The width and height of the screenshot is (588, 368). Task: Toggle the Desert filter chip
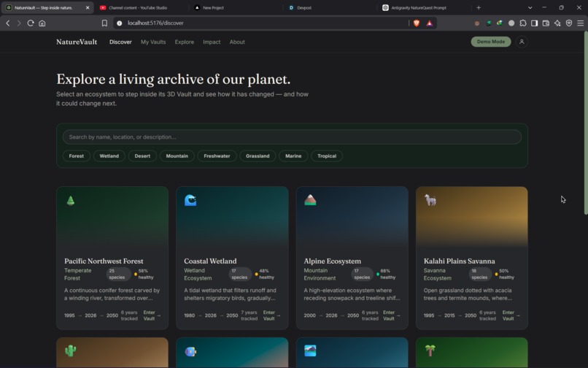(142, 156)
